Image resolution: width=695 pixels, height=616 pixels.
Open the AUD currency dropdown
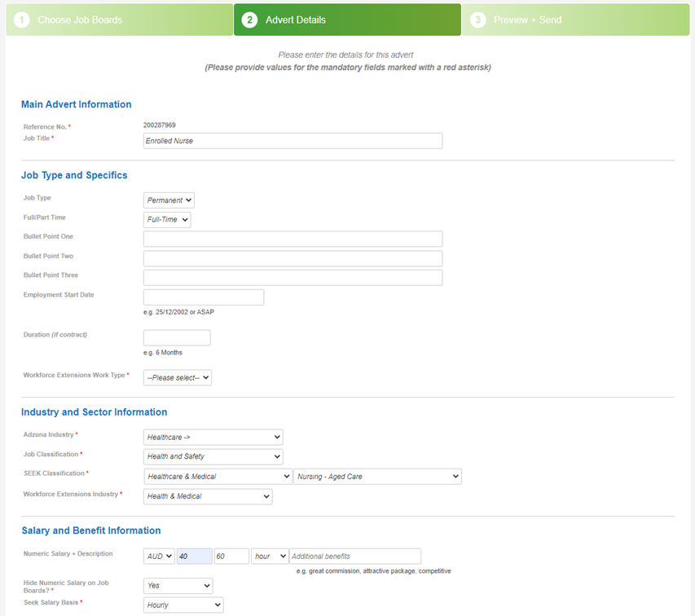point(159,557)
